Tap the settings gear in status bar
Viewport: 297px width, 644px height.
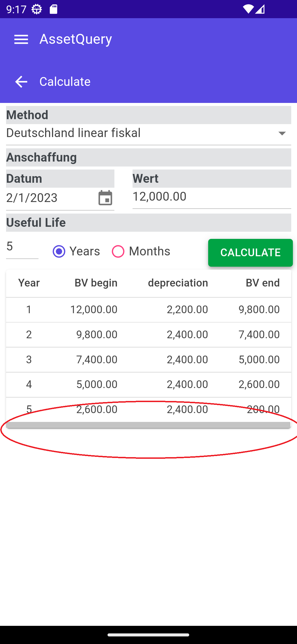tap(37, 9)
